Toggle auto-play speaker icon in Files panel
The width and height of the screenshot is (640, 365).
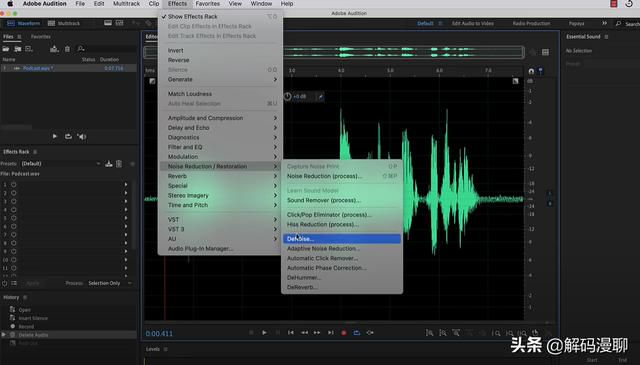pyautogui.click(x=82, y=136)
